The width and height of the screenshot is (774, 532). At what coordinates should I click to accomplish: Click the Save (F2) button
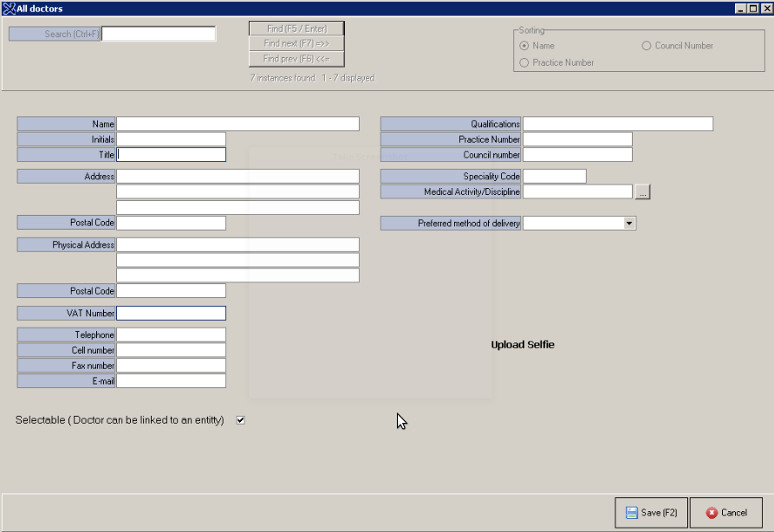click(651, 513)
